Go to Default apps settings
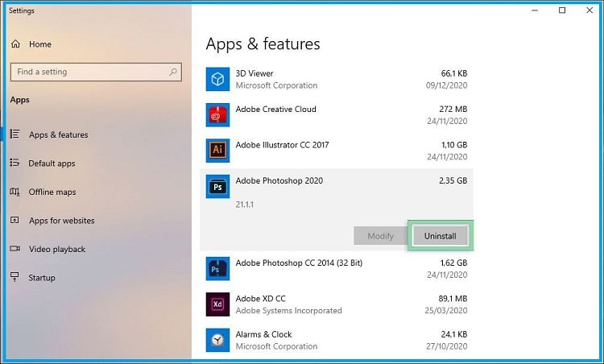 [52, 163]
